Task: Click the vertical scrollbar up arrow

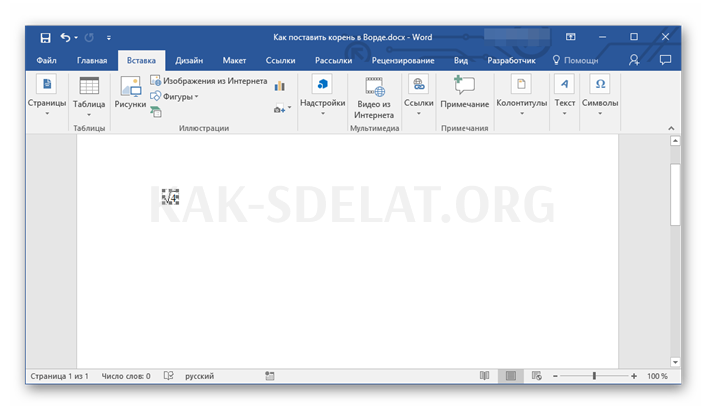Action: coord(675,141)
